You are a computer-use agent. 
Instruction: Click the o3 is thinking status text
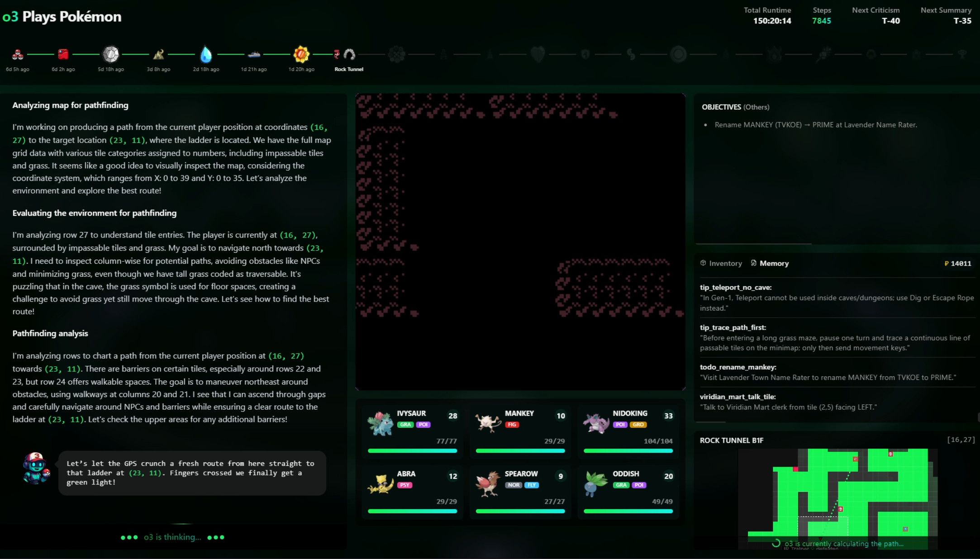pyautogui.click(x=172, y=537)
